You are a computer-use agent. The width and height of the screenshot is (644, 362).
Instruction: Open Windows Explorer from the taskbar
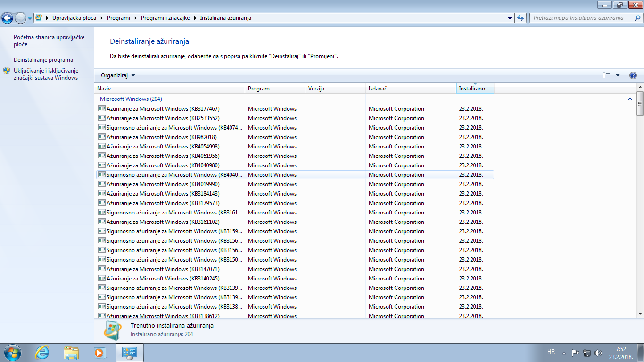[x=71, y=352]
